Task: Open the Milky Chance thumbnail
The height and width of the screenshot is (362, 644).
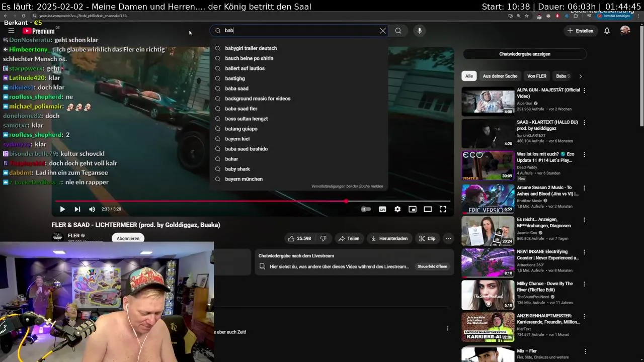Action: coord(488,295)
